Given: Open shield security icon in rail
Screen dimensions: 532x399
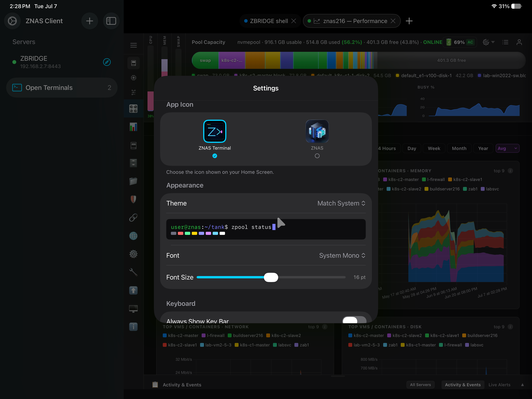Looking at the screenshot, I should 133,199.
